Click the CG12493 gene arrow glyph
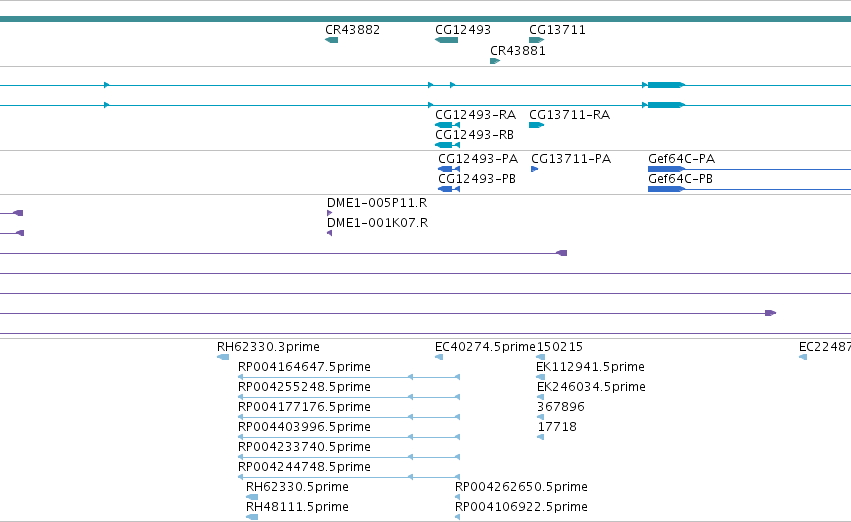 click(446, 40)
